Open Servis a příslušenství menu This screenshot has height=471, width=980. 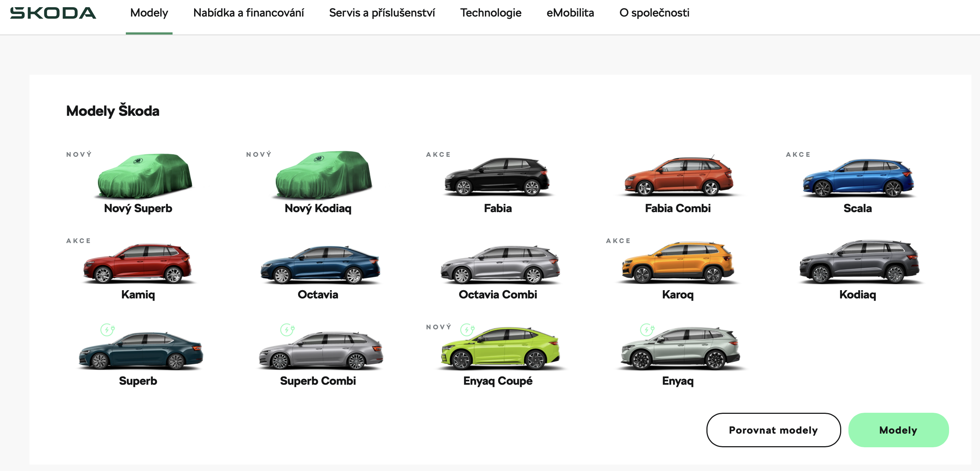tap(382, 13)
